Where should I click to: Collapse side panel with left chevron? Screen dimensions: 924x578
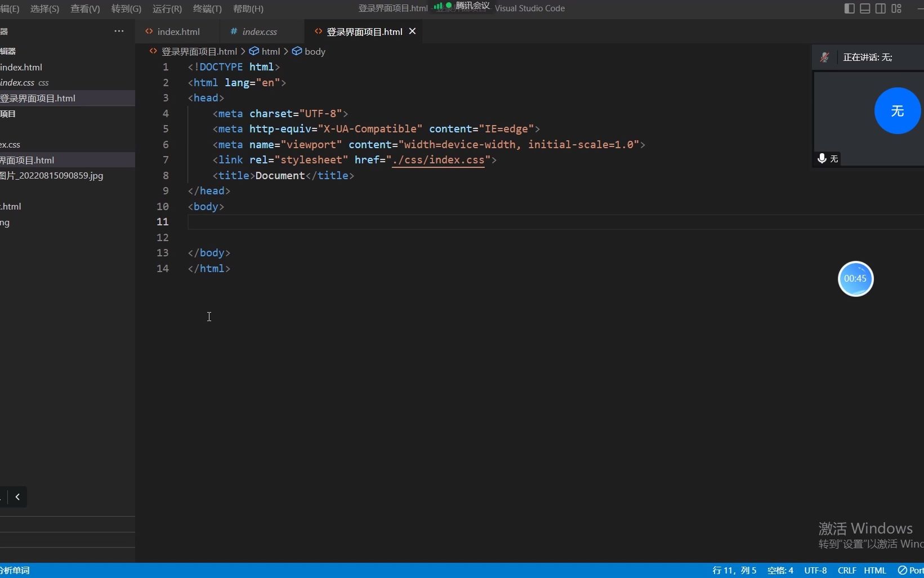pos(17,497)
